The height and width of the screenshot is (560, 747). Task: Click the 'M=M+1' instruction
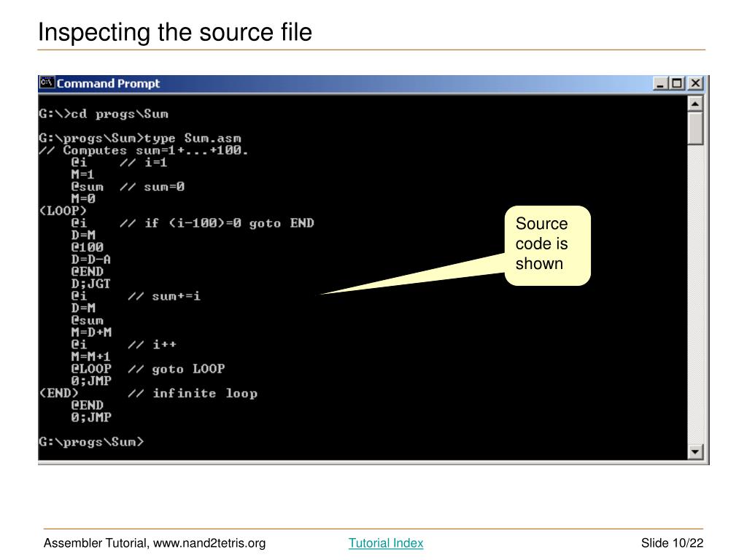91,357
